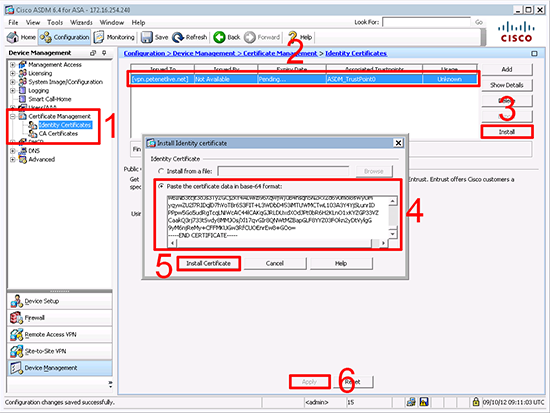Open the toolbar Help question icon

point(292,37)
